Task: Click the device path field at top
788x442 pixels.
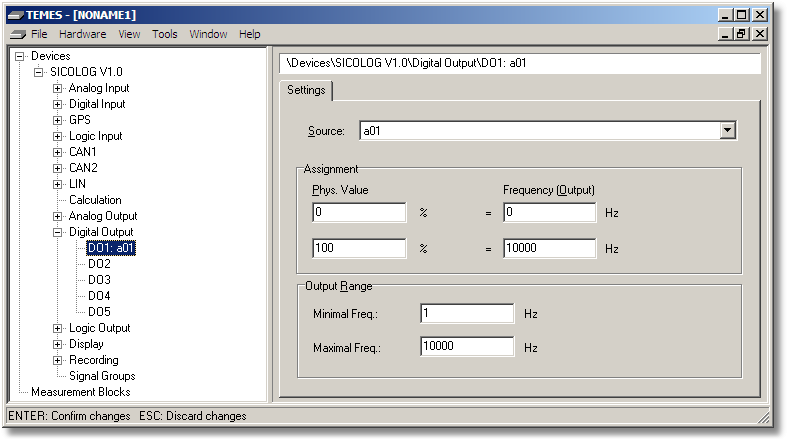Action: [x=520, y=63]
